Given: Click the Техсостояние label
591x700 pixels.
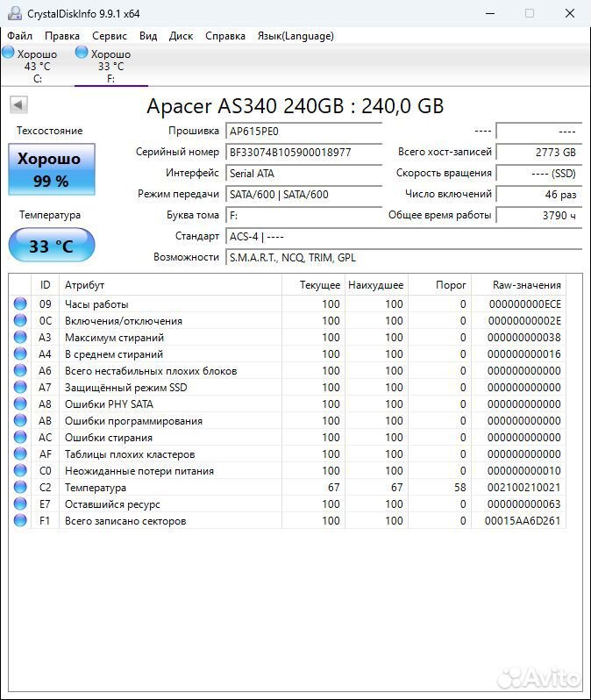Looking at the screenshot, I should pos(50,131).
